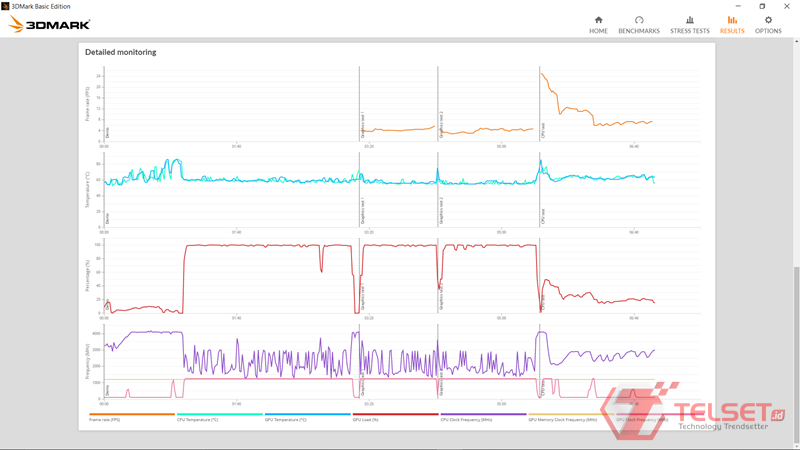Open the Benchmarks section
Image resolution: width=800 pixels, height=450 pixels.
click(639, 24)
